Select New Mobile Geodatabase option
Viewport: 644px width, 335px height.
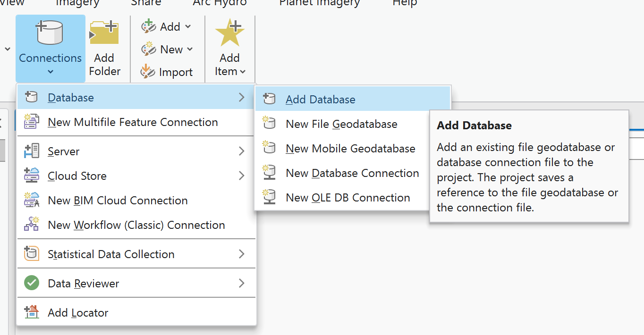click(x=350, y=149)
